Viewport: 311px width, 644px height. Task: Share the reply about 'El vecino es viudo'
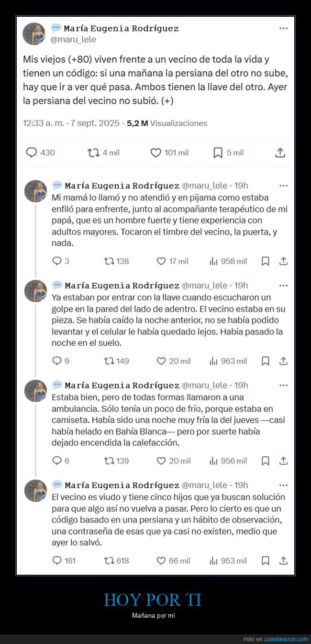(x=283, y=561)
